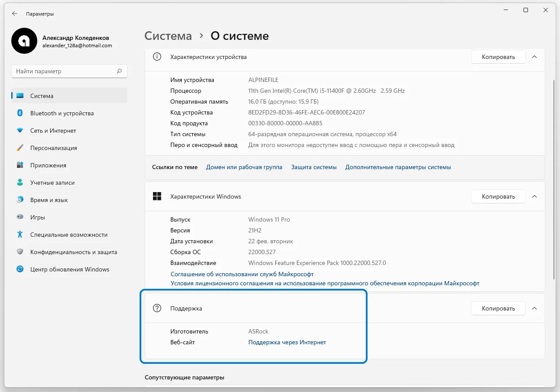Screen dimensions: 560x392
Task: Click the Приложения sidebar icon
Action: click(20, 165)
